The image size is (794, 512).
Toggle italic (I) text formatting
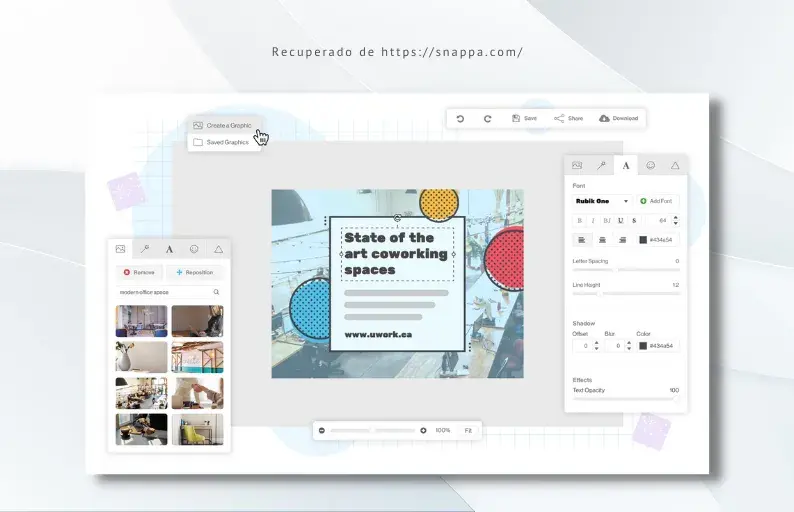click(x=593, y=220)
